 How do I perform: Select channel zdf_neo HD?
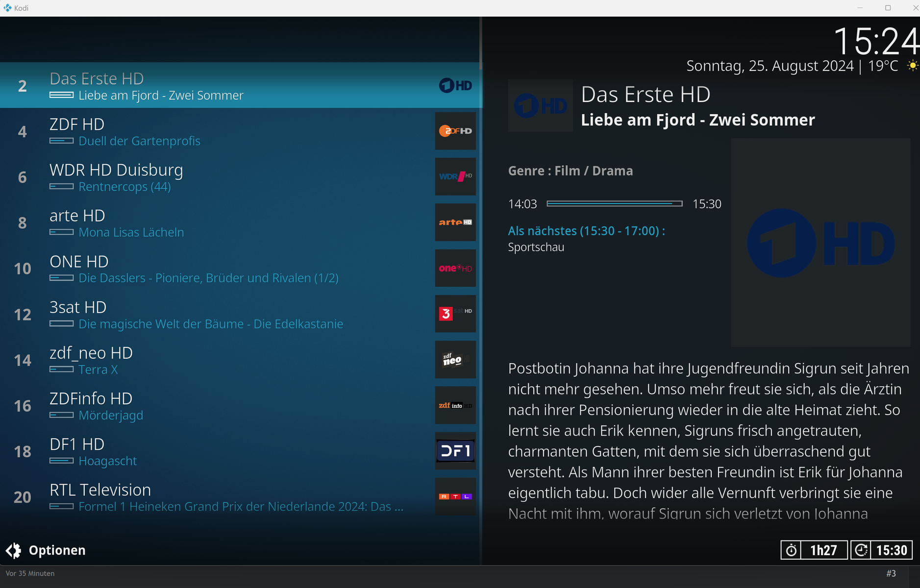[240, 360]
